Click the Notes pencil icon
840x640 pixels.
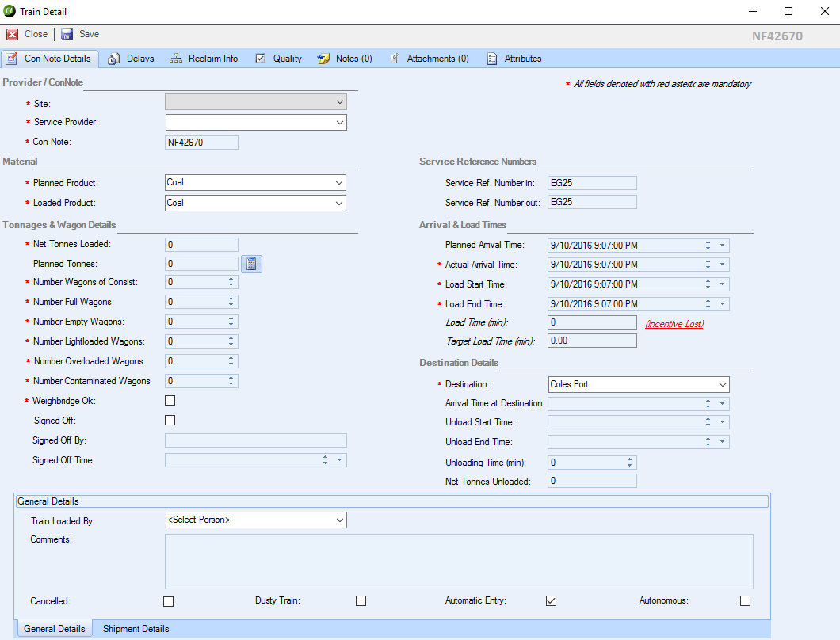[323, 59]
